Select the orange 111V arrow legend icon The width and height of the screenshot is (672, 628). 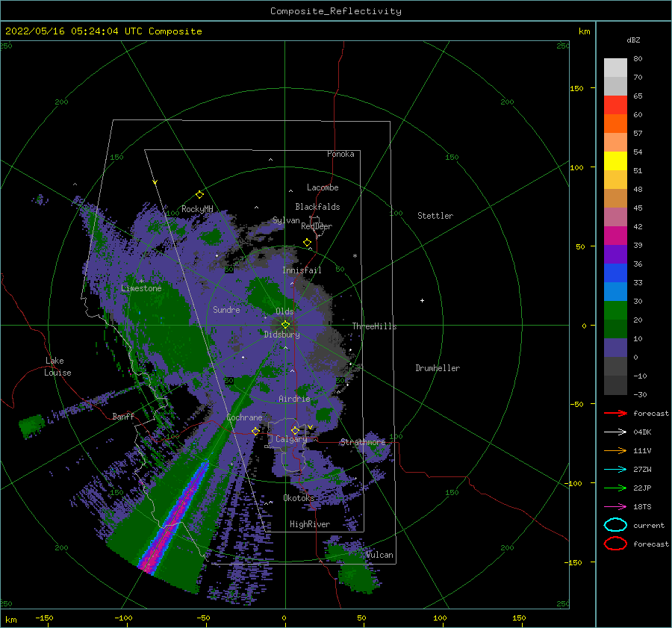tap(615, 450)
